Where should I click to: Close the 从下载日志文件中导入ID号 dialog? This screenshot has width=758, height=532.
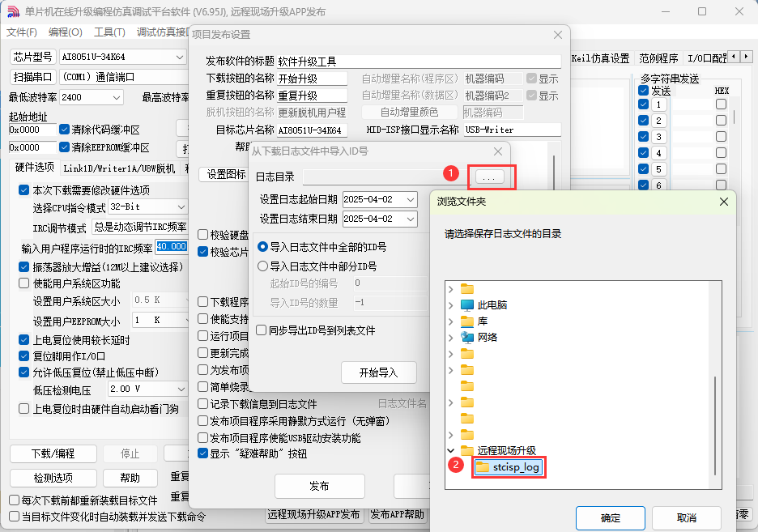(x=498, y=151)
